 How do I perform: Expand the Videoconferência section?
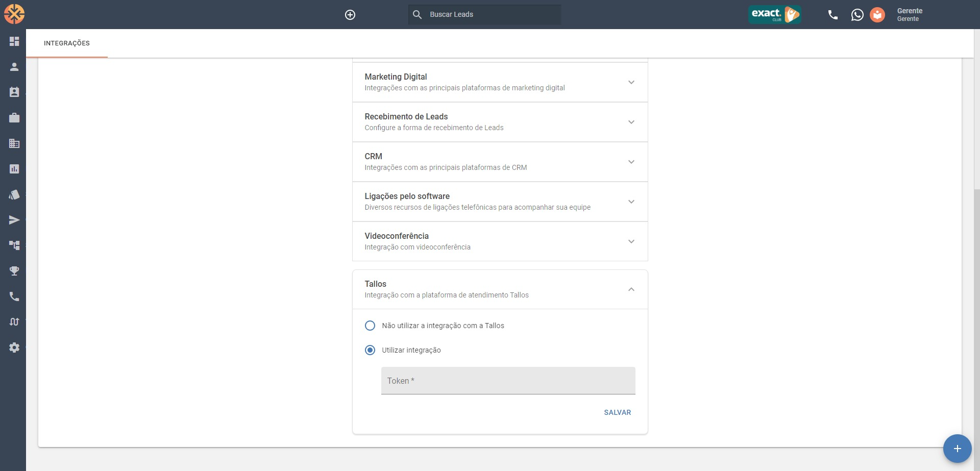click(x=500, y=241)
